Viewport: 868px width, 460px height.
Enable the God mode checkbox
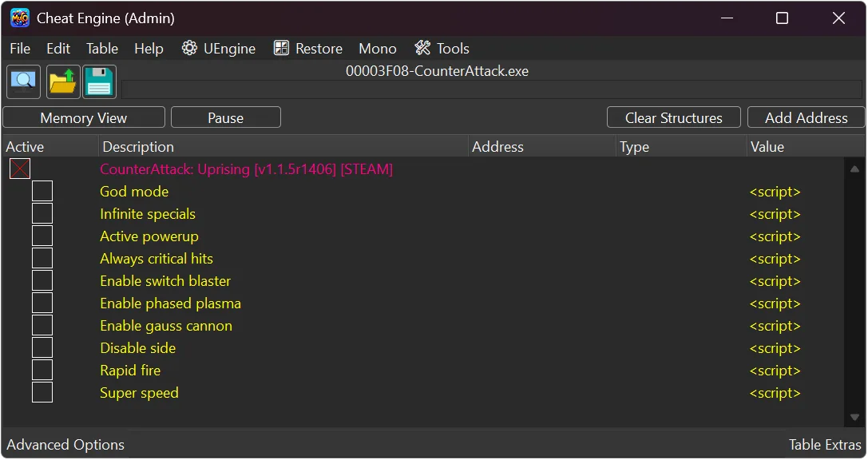coord(42,192)
